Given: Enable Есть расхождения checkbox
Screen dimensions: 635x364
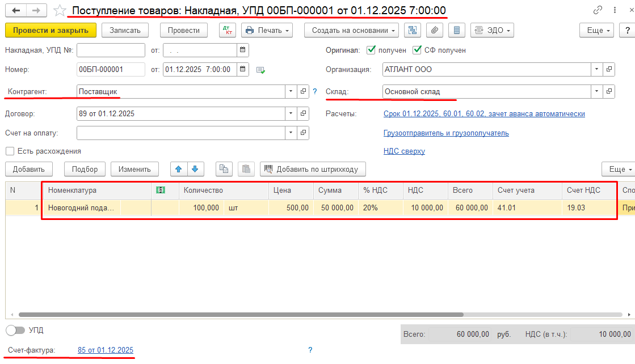Looking at the screenshot, I should pos(10,151).
